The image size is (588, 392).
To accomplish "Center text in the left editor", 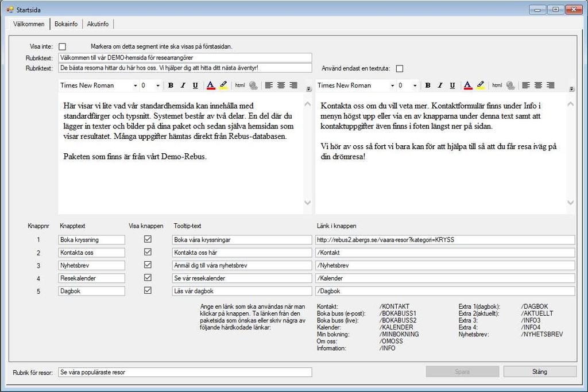I will 281,86.
